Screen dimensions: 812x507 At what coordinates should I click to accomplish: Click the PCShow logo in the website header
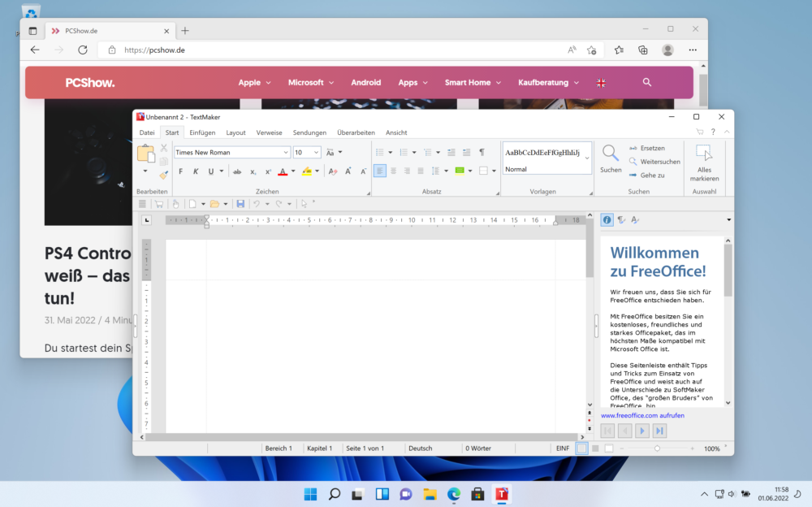point(90,83)
